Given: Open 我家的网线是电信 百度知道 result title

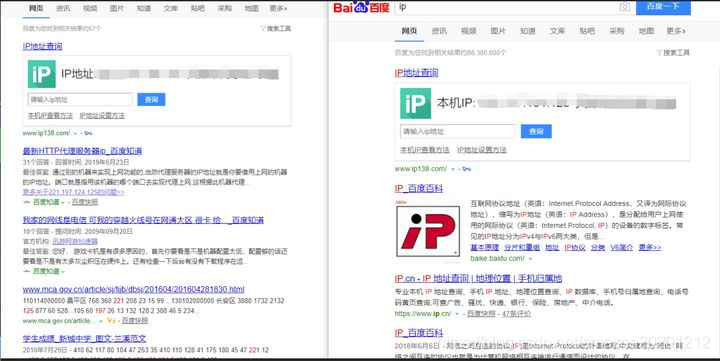Looking at the screenshot, I should (x=143, y=220).
